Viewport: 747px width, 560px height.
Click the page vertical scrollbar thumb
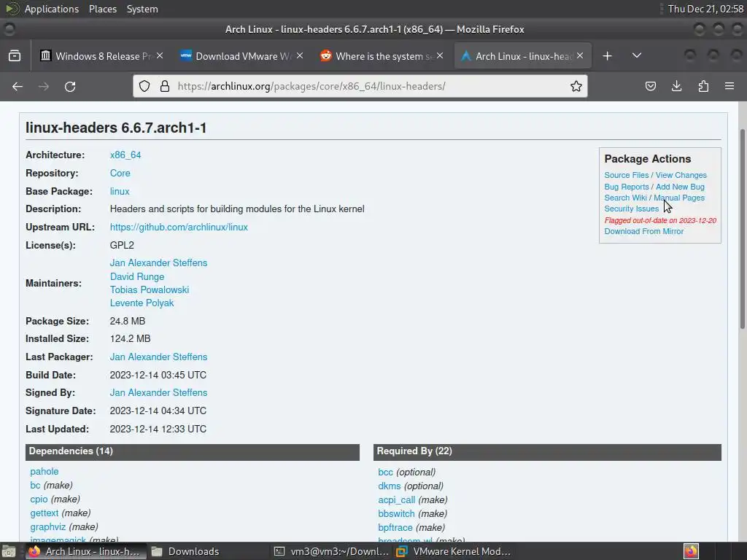coord(742,228)
